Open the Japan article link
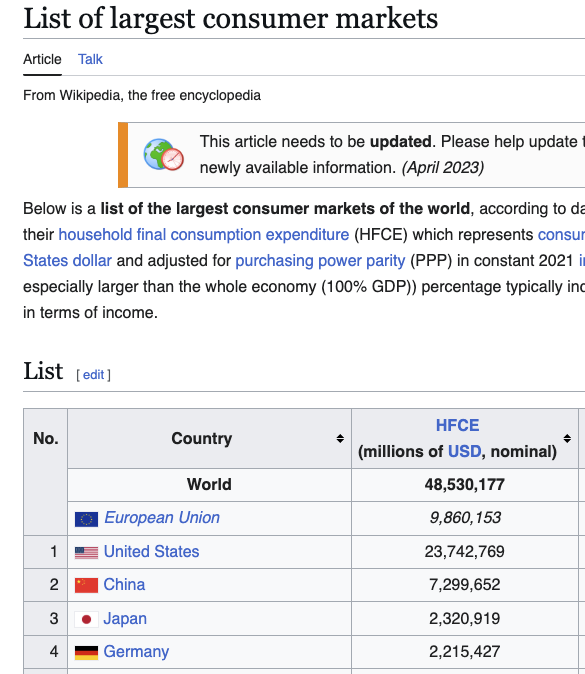The image size is (585, 674). coord(125,619)
